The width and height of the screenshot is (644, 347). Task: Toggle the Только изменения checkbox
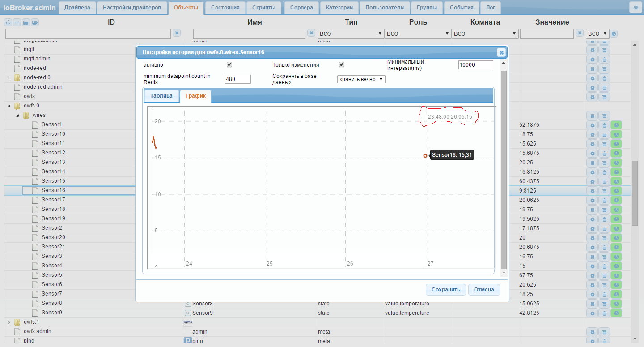point(342,65)
